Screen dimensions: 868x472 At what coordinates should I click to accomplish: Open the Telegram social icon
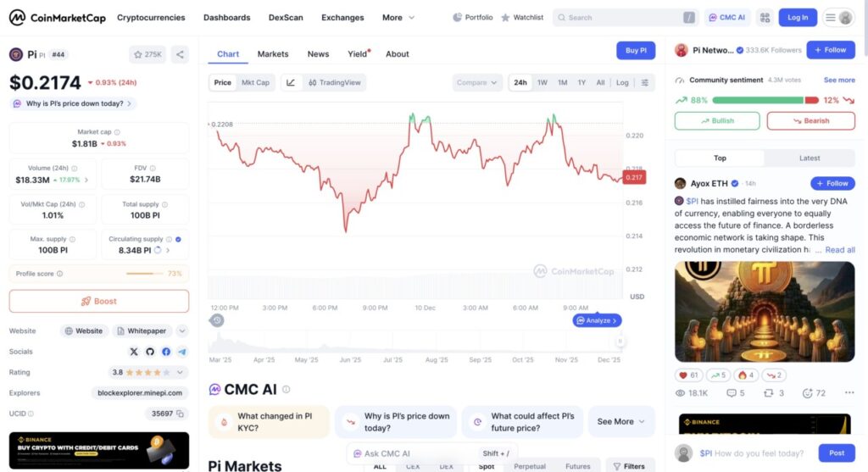(182, 352)
